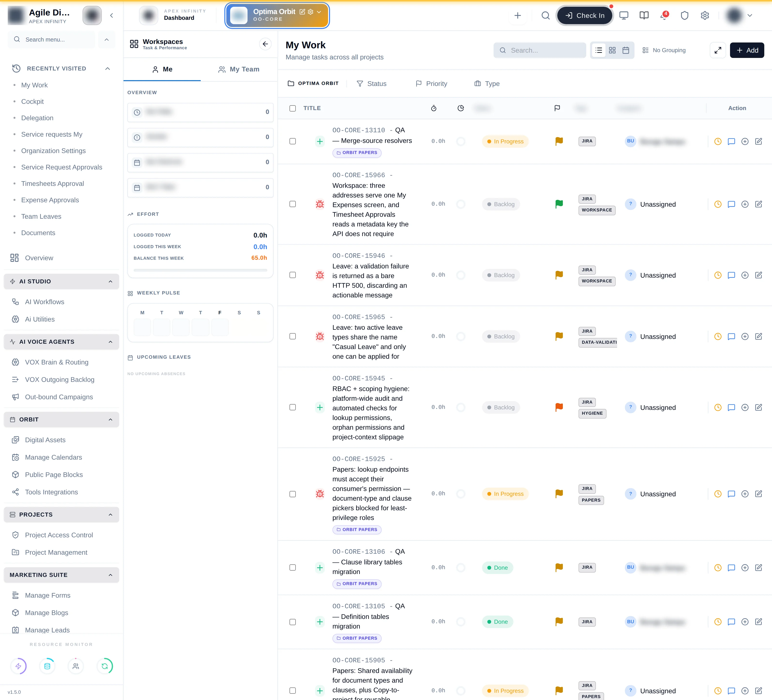Click the shield icon in top bar
772x700 pixels.
click(x=685, y=16)
